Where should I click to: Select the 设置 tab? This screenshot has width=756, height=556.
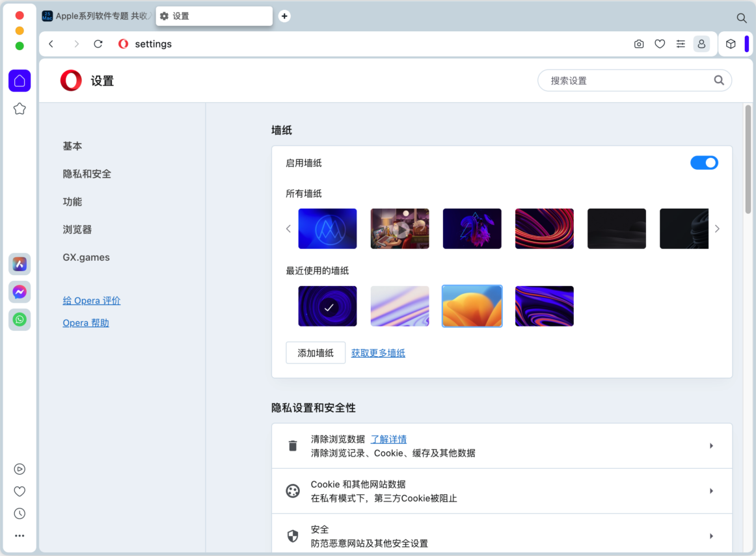[214, 16]
